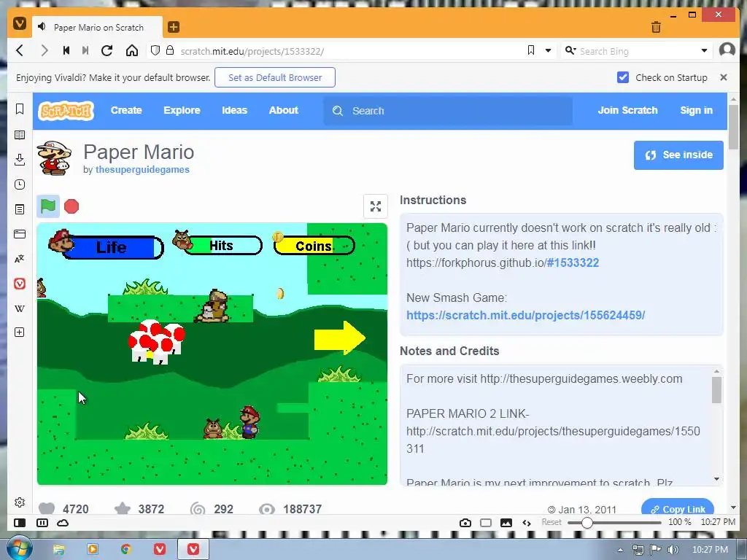Open Vivaldi settings gear
Screen dimensions: 747x560
(x=20, y=502)
